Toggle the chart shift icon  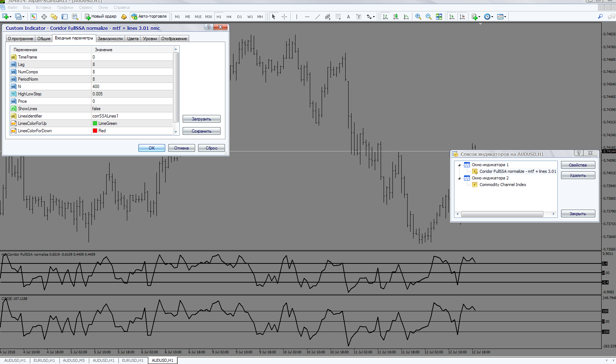click(x=462, y=17)
